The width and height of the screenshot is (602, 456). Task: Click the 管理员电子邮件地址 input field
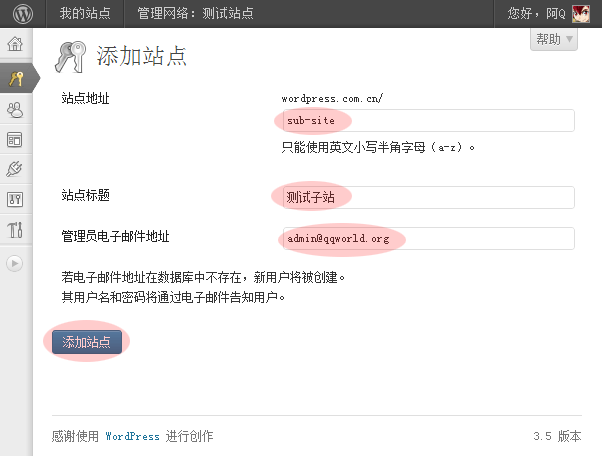(x=428, y=238)
